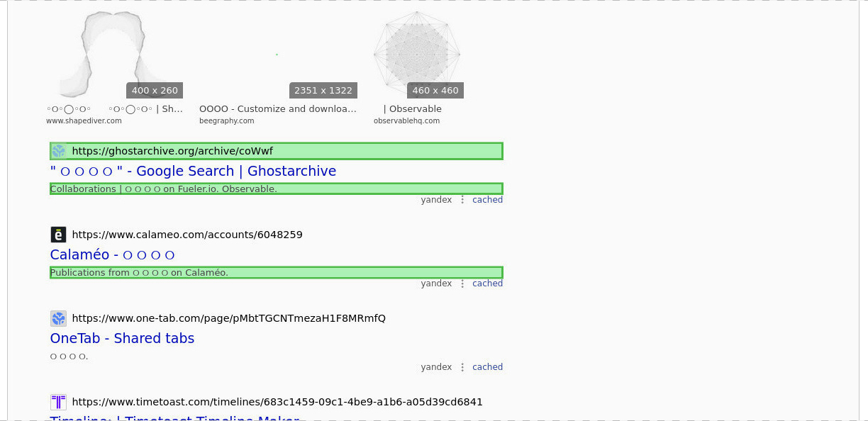The height and width of the screenshot is (421, 868).
Task: Open three-dot menu for OneTab result
Action: pos(462,367)
